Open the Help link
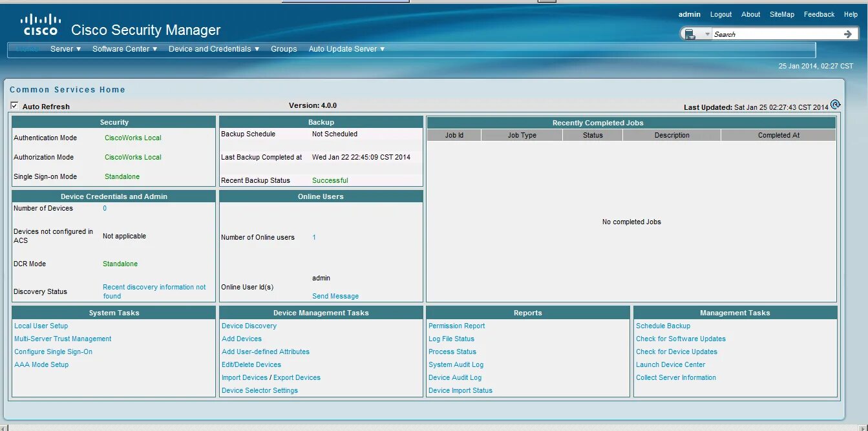Screen dimensions: 868x431 coord(851,14)
